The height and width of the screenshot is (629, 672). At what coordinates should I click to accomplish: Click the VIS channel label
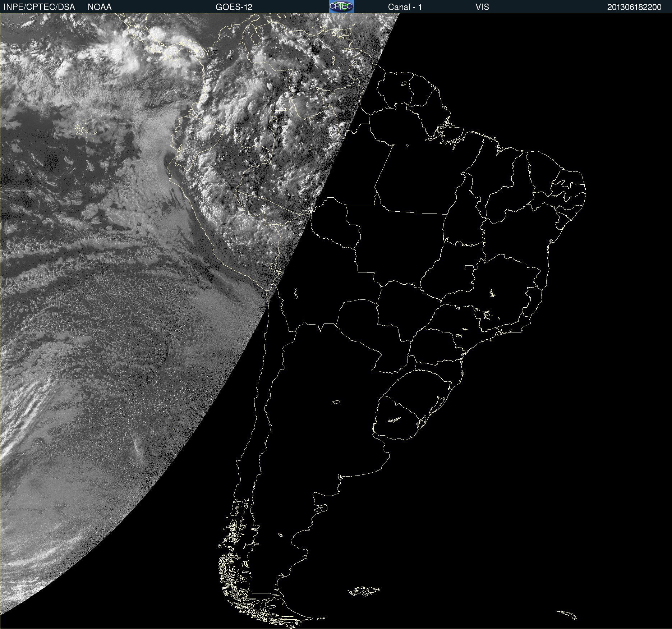click(482, 7)
